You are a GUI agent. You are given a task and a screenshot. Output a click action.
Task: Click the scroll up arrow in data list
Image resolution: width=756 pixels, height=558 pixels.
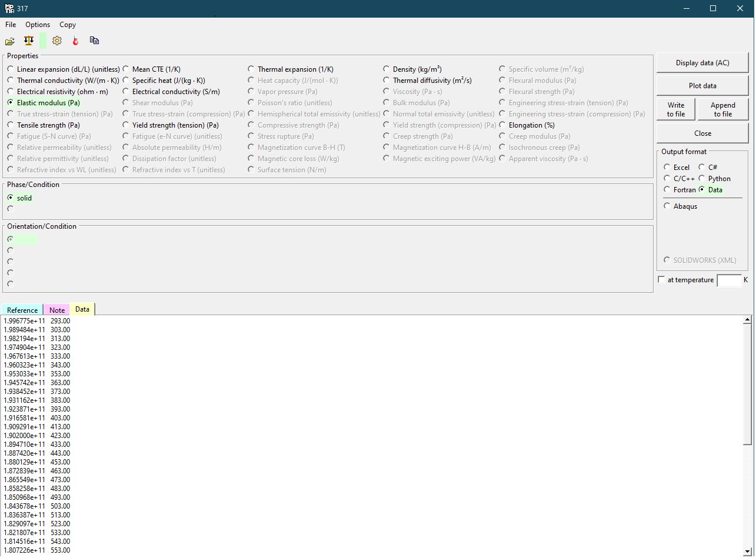[x=747, y=320]
